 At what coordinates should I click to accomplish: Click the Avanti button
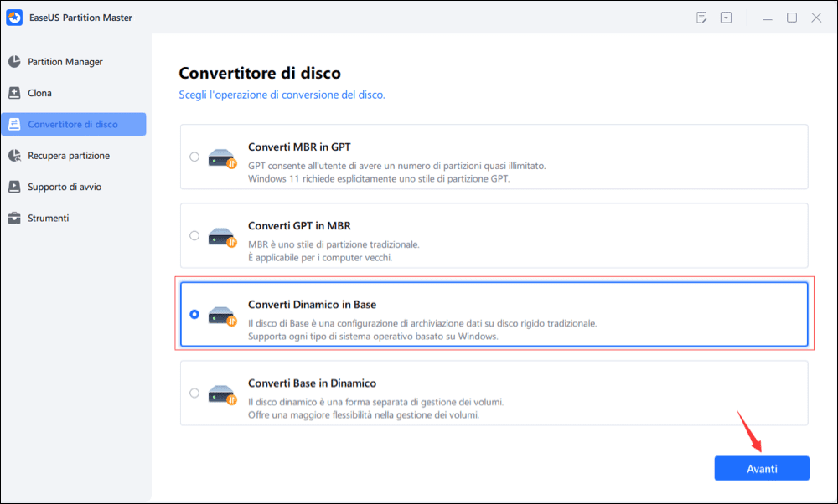click(762, 468)
